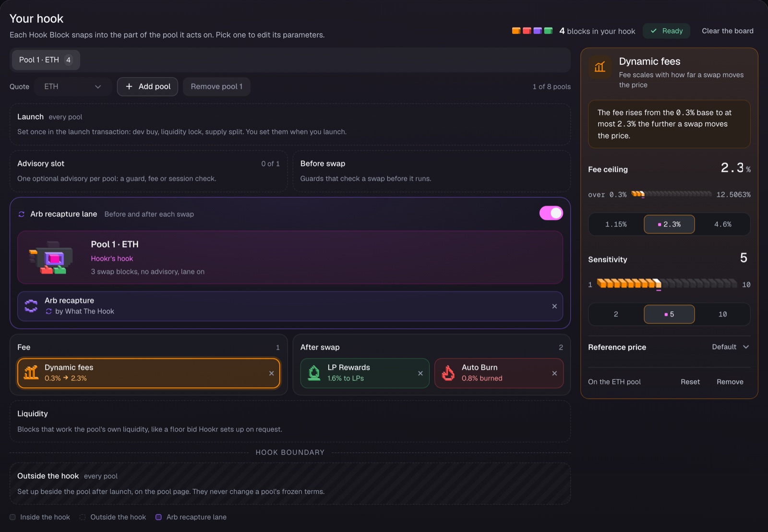Image resolution: width=768 pixels, height=532 pixels.
Task: Switch to the Pool 1 · ETH tab
Action: click(46, 60)
